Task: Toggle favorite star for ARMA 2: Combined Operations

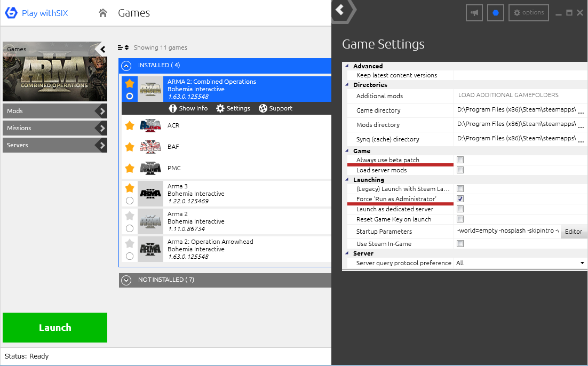Action: pos(130,83)
